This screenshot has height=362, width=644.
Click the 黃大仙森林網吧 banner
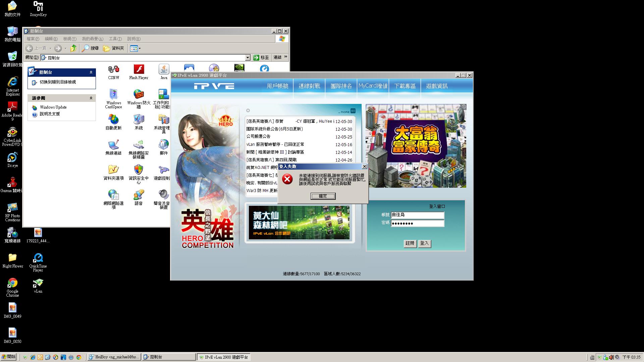tap(299, 223)
